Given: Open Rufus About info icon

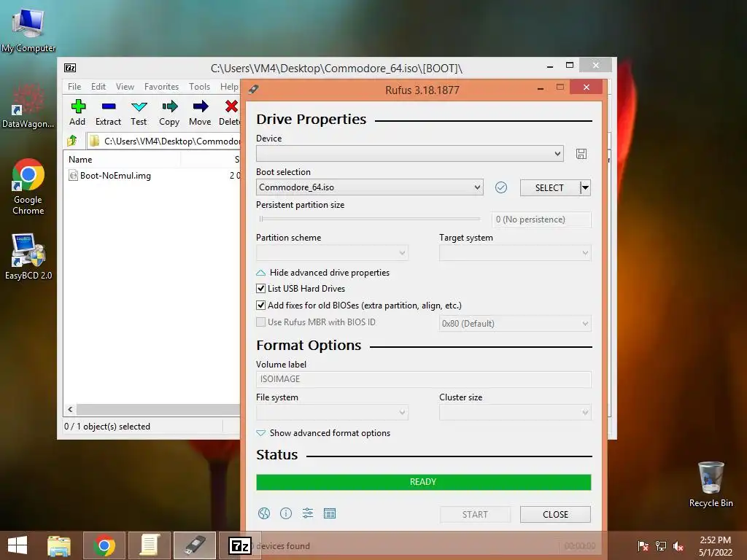Looking at the screenshot, I should click(286, 513).
